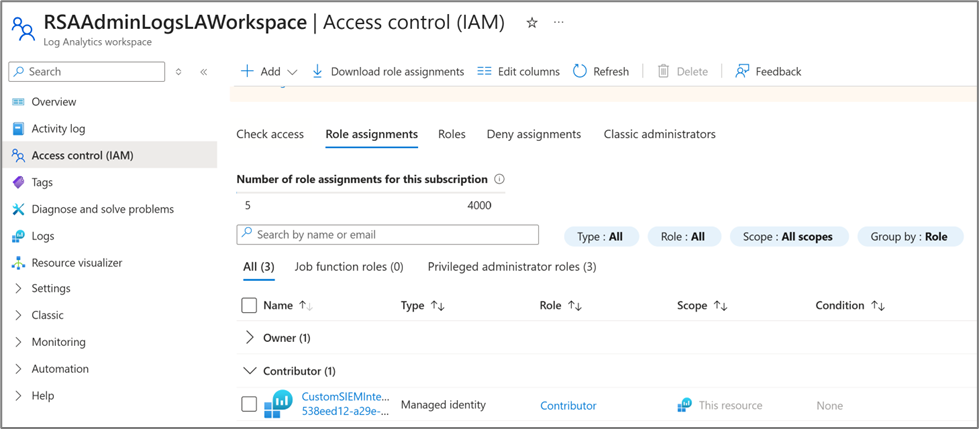Open the Add dropdown menu
The width and height of the screenshot is (979, 429).
(x=269, y=71)
